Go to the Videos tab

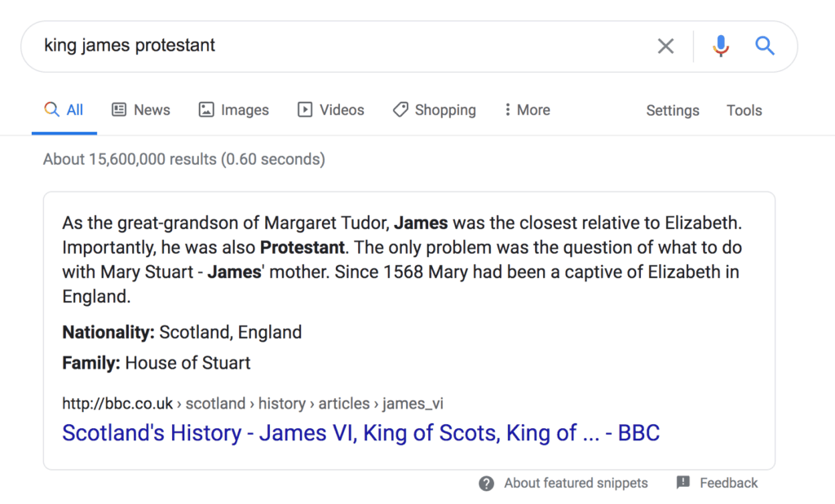click(x=330, y=110)
